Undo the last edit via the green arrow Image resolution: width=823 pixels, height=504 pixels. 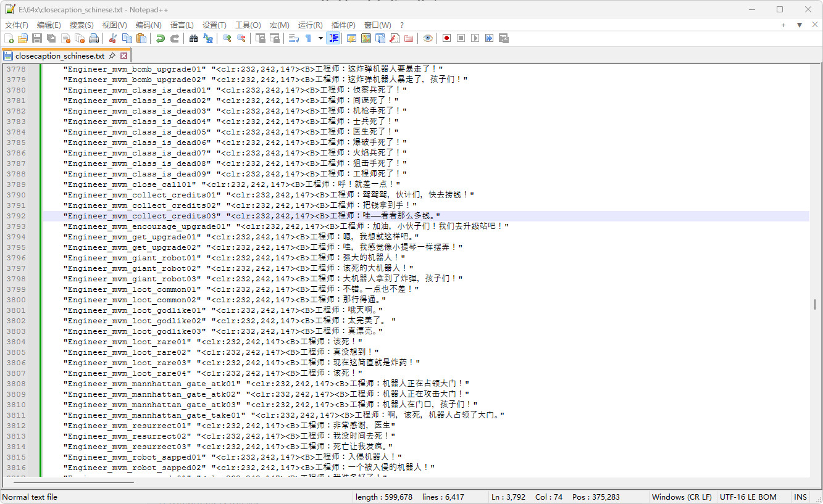pyautogui.click(x=160, y=38)
